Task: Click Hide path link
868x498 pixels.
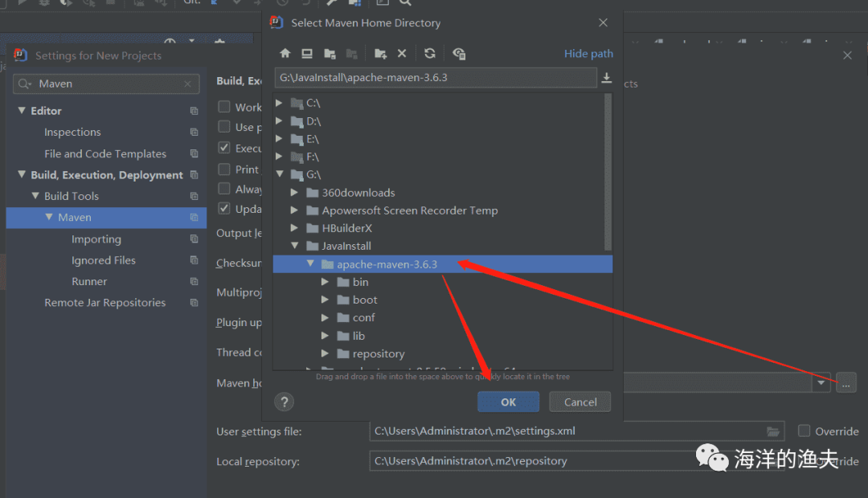Action: [x=588, y=53]
